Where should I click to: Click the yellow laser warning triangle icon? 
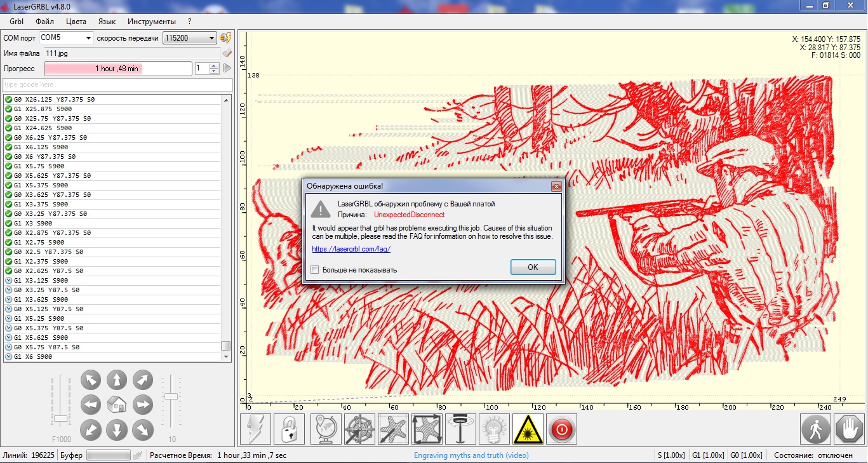[528, 429]
